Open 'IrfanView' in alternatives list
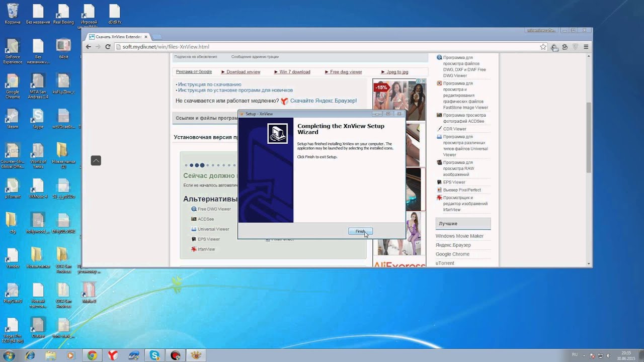Screen dimensions: 644x362 (x=206, y=249)
